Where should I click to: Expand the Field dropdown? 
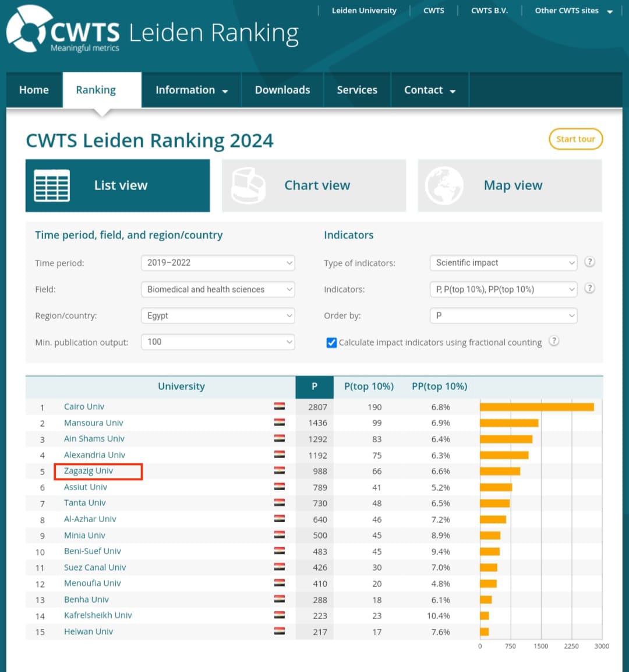pos(218,289)
